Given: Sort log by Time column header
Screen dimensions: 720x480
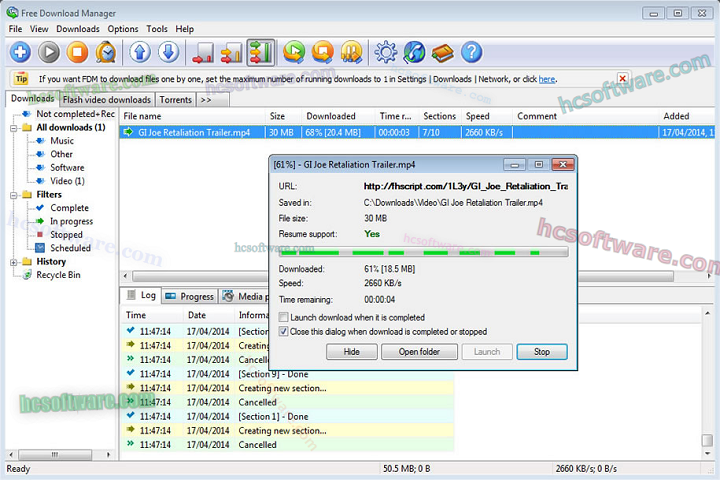Looking at the screenshot, I should coord(152,315).
